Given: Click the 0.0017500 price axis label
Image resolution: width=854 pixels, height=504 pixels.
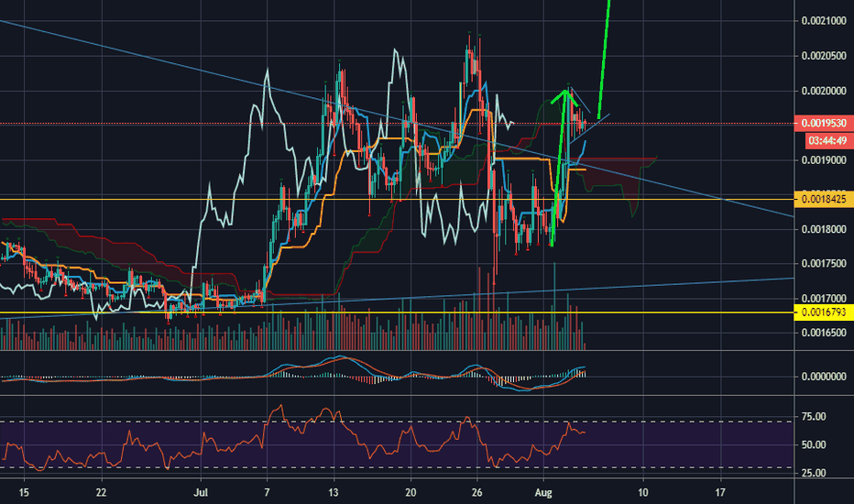Looking at the screenshot, I should [x=824, y=264].
